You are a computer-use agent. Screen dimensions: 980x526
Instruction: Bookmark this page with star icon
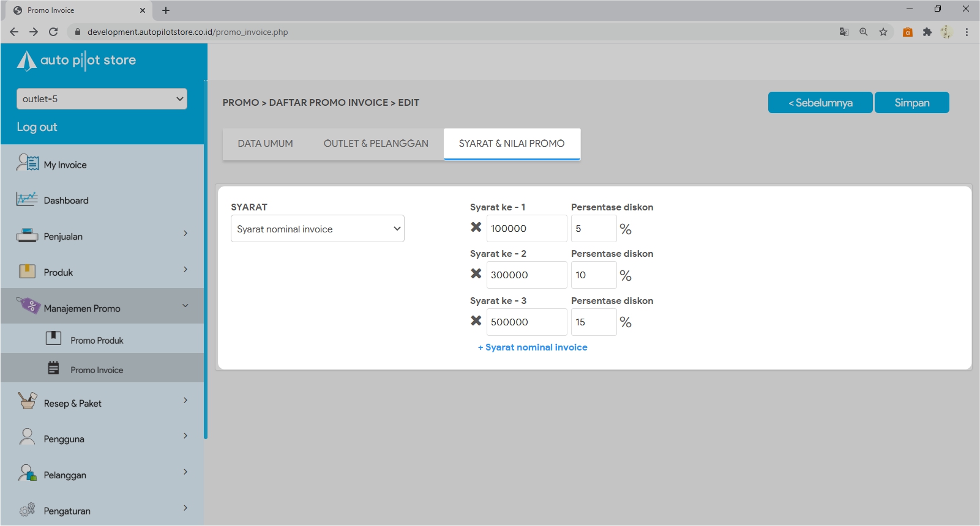[x=883, y=32]
